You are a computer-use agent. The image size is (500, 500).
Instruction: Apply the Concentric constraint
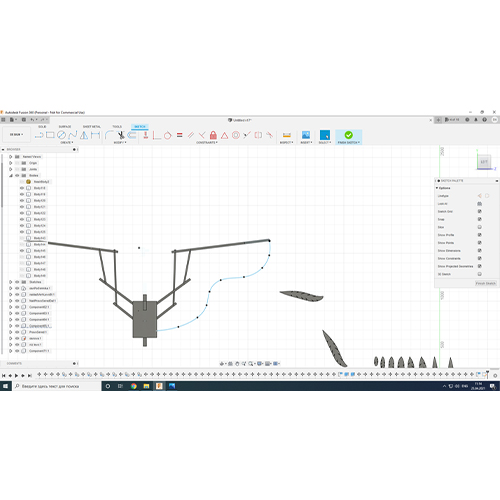pos(236,135)
